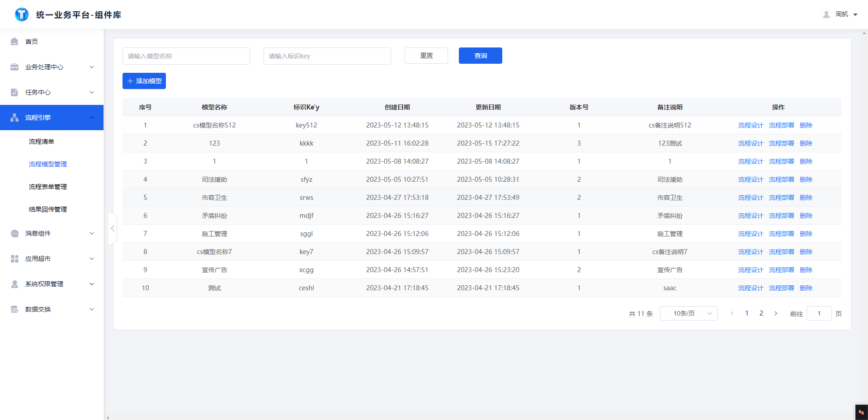This screenshot has width=868, height=420.
Task: Click the key512 cell
Action: pyautogui.click(x=307, y=125)
